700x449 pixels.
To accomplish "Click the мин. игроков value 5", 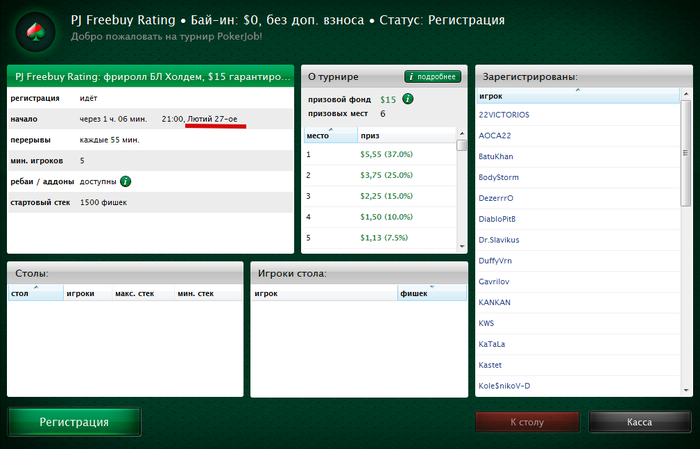I will 82,161.
